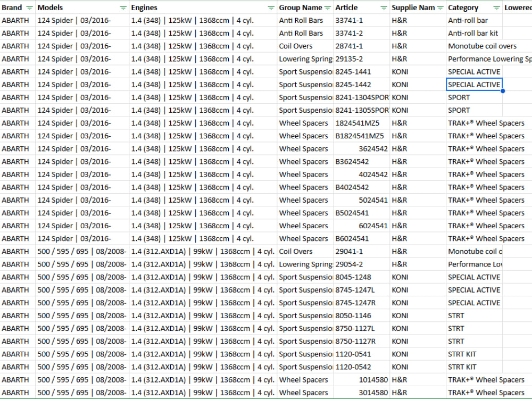Click 500 / 595 / 695 model in 29041-1 row
The height and width of the screenshot is (399, 532).
click(82, 252)
